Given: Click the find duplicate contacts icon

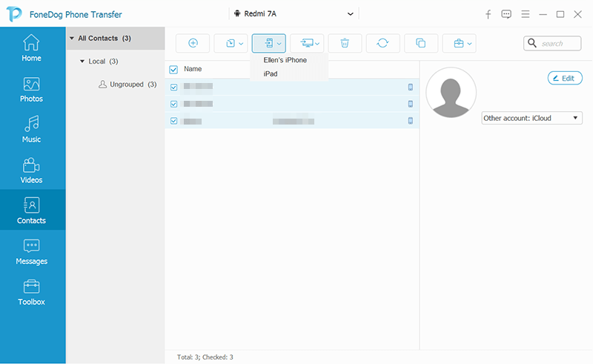Looking at the screenshot, I should 420,44.
